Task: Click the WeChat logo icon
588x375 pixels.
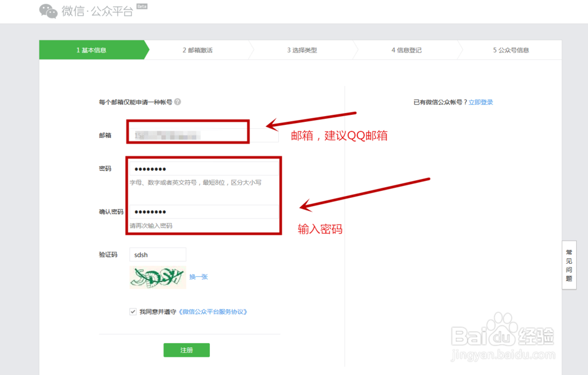Action: click(x=48, y=11)
